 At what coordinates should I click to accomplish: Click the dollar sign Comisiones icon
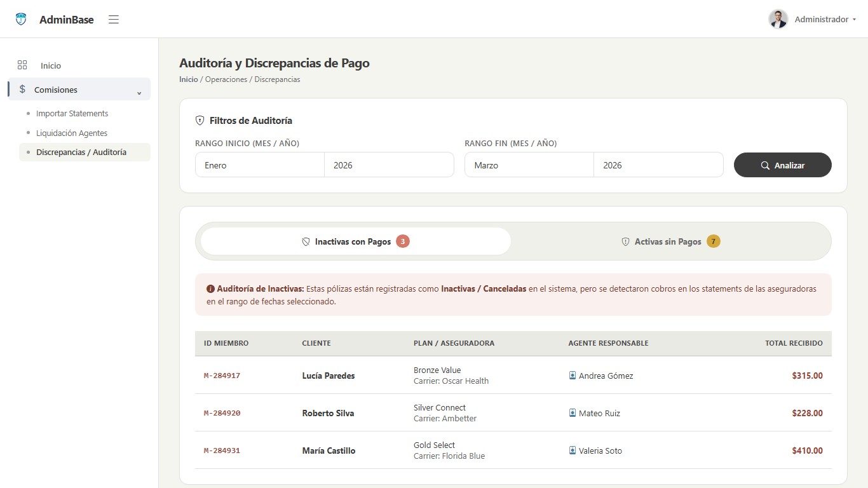tap(22, 90)
